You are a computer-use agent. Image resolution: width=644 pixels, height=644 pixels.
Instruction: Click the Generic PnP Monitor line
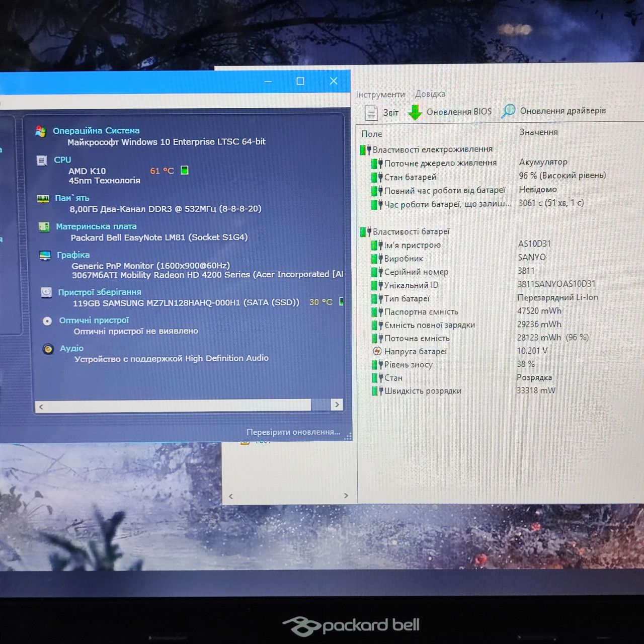tap(150, 266)
